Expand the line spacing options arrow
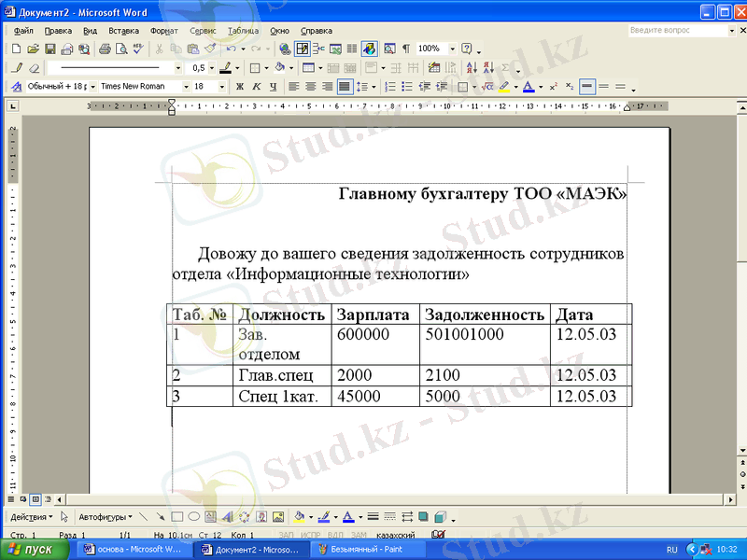Screen dimensions: 747x560 (374, 87)
